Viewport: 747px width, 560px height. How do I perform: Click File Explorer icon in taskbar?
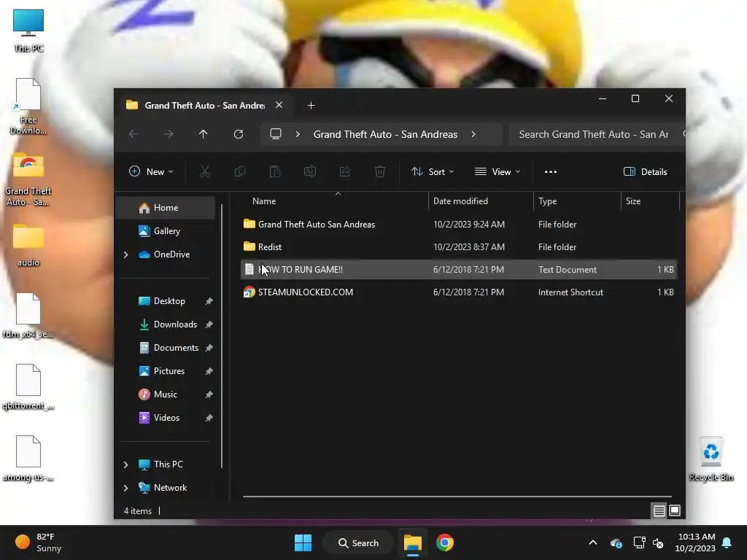tap(413, 542)
